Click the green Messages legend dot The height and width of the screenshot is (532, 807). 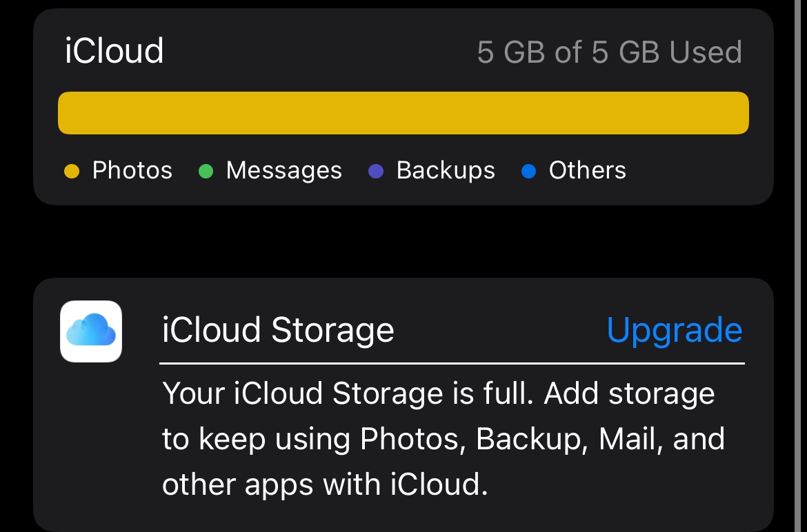206,171
